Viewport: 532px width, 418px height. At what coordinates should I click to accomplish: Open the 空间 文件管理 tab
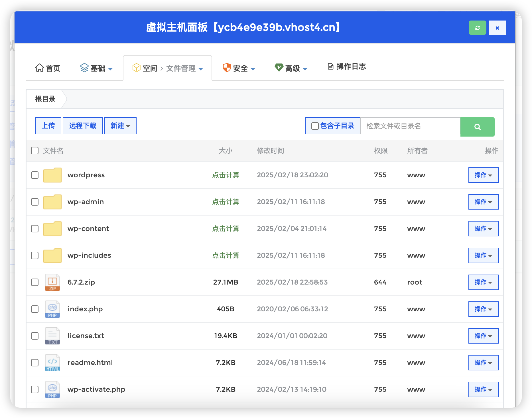(167, 68)
